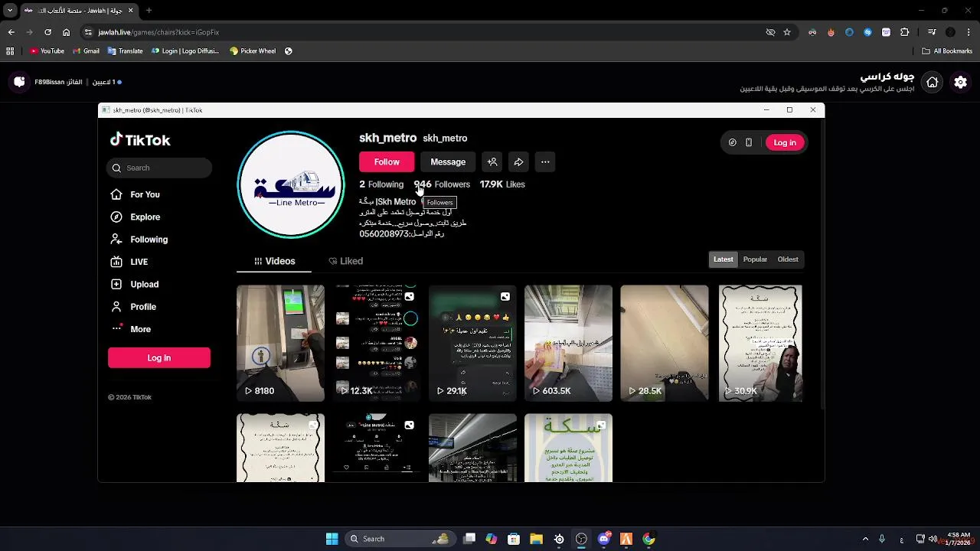Maximize the TikTok popup window
This screenshot has height=551, width=980.
[789, 110]
